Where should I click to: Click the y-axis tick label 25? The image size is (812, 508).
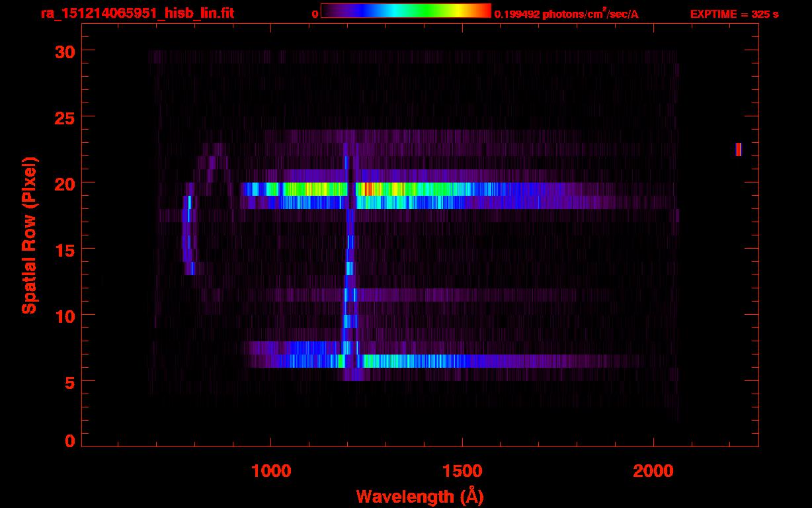[65, 117]
